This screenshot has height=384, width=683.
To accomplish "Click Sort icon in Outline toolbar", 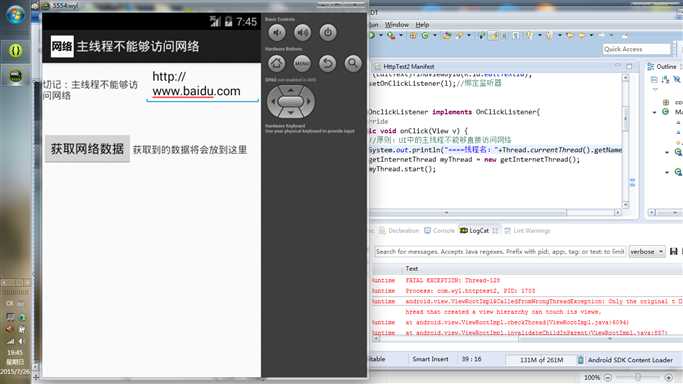I will point(665,79).
